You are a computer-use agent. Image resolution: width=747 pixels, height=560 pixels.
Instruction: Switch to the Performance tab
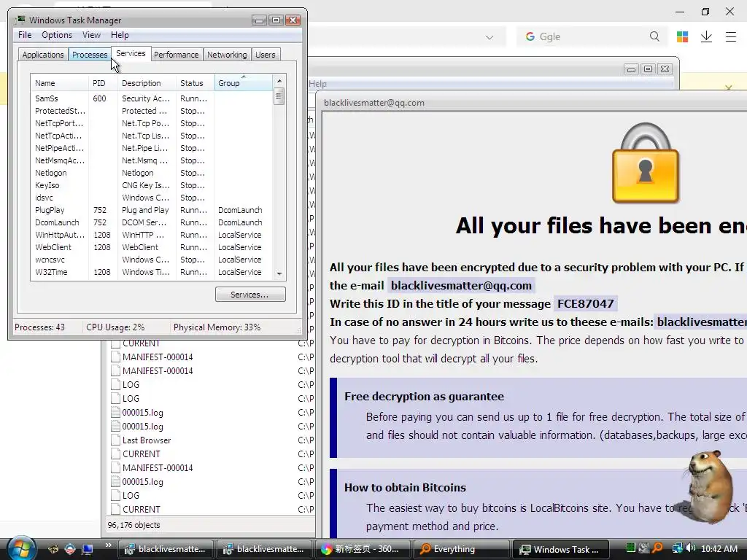[x=176, y=54]
